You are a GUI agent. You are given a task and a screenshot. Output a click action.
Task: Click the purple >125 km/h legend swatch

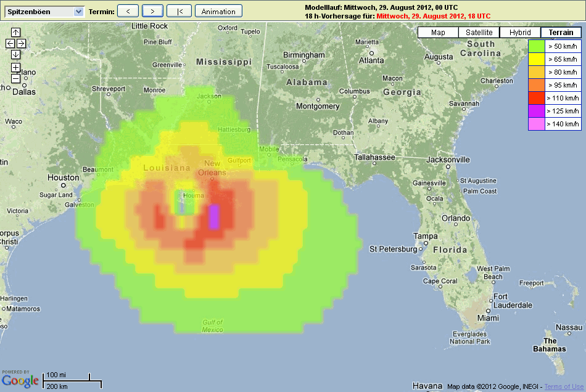pos(537,111)
